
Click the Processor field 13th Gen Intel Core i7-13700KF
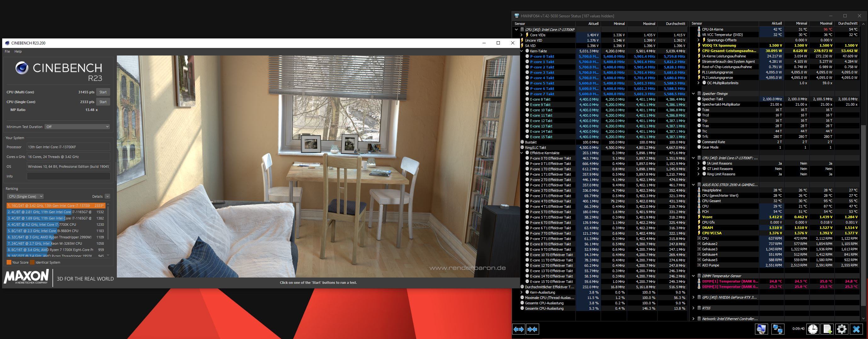[x=68, y=147]
